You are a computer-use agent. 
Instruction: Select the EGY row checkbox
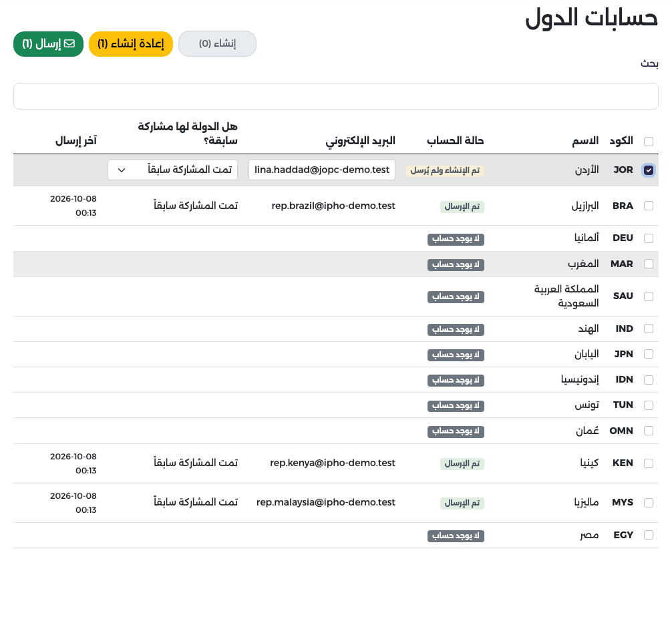[649, 535]
